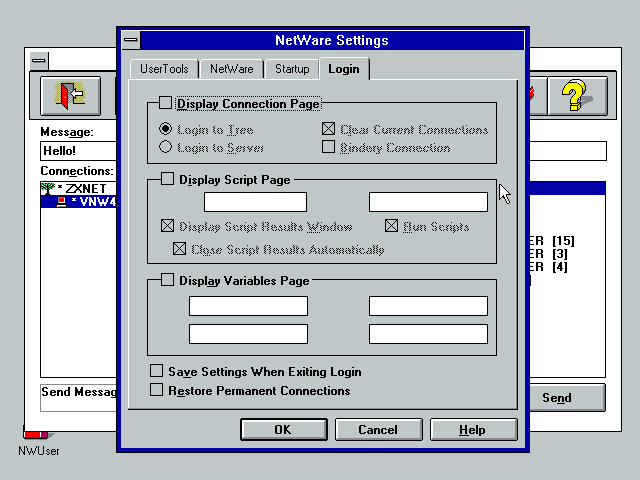Confirm settings with the OK button
The image size is (640, 480).
[284, 429]
